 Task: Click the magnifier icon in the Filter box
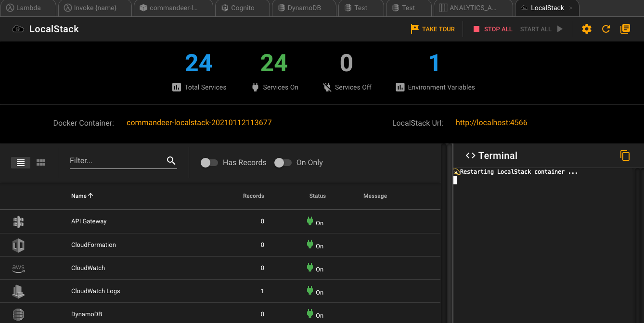(171, 161)
